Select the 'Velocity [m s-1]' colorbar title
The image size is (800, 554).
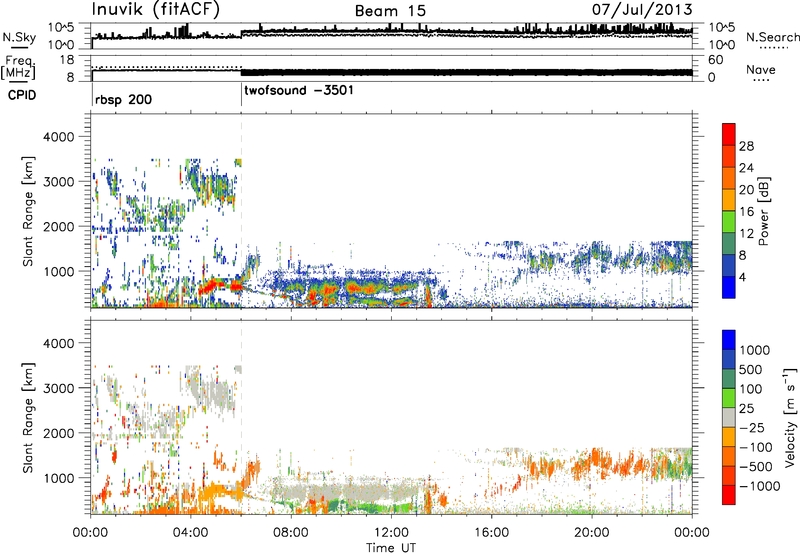pyautogui.click(x=790, y=417)
